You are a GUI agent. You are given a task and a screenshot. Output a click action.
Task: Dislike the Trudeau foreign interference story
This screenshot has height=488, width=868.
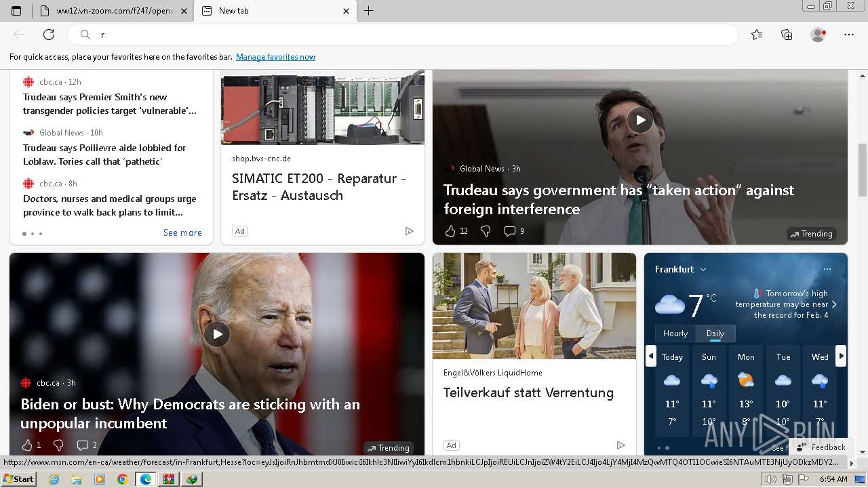[486, 231]
